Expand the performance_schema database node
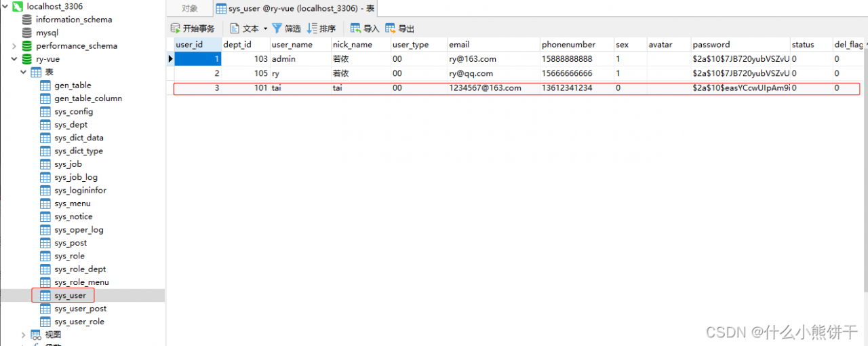Screen dimensions: 868x346 pyautogui.click(x=14, y=46)
